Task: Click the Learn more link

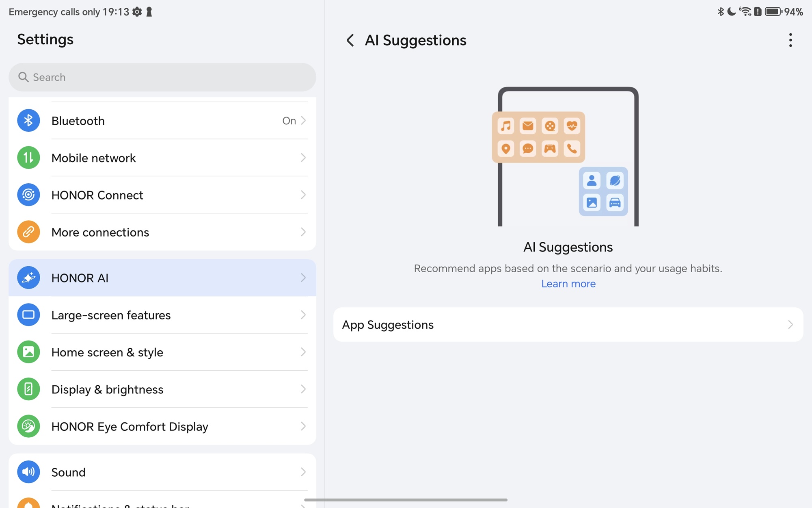Action: point(568,284)
